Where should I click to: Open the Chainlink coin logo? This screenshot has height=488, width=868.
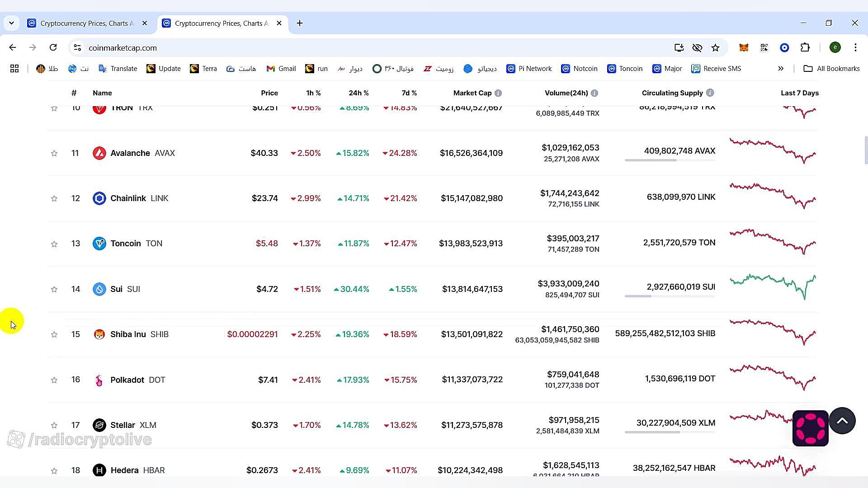(99, 198)
